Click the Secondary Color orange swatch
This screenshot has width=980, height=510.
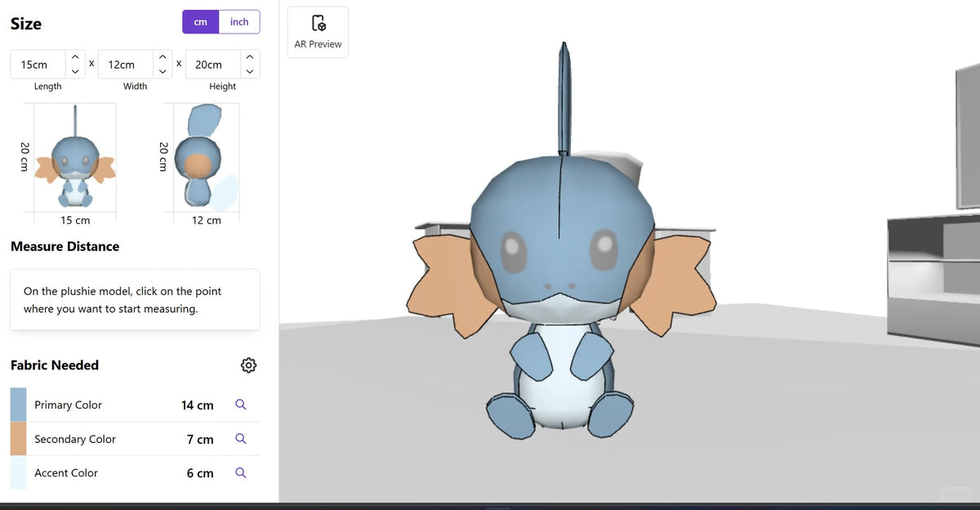18,439
